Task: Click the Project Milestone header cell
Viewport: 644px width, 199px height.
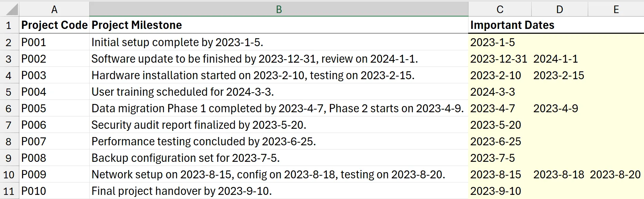Action: [x=279, y=25]
